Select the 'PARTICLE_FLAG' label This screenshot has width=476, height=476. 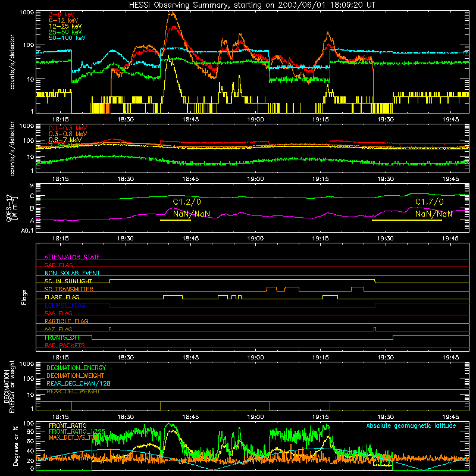[x=67, y=321]
